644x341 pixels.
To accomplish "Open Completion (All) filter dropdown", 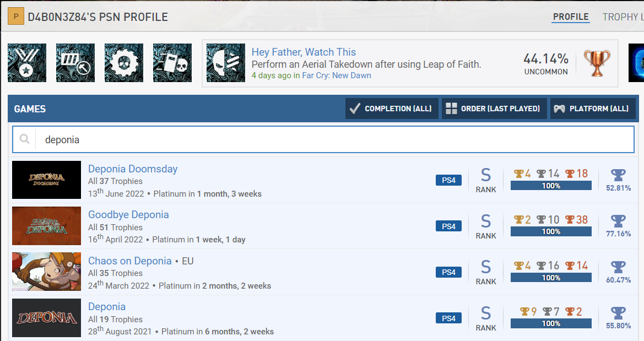I will point(392,109).
